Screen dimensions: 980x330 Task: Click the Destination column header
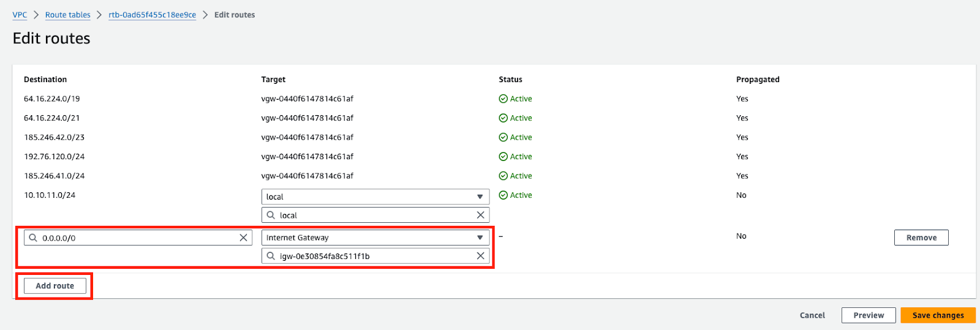click(45, 80)
